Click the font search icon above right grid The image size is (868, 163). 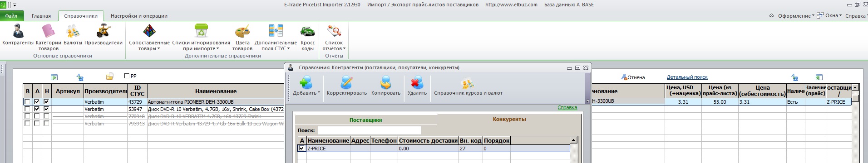[x=794, y=77]
